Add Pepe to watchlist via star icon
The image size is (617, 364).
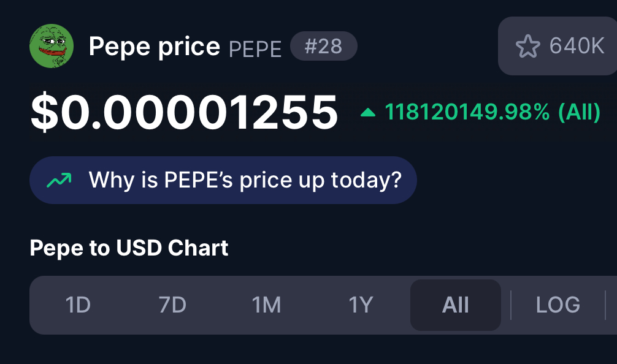click(x=527, y=46)
